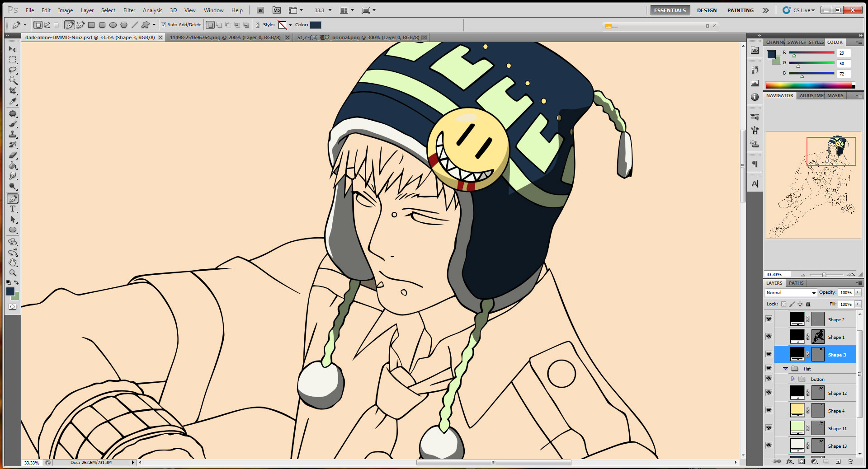Select the Crop tool
The height and width of the screenshot is (469, 868).
click(13, 91)
